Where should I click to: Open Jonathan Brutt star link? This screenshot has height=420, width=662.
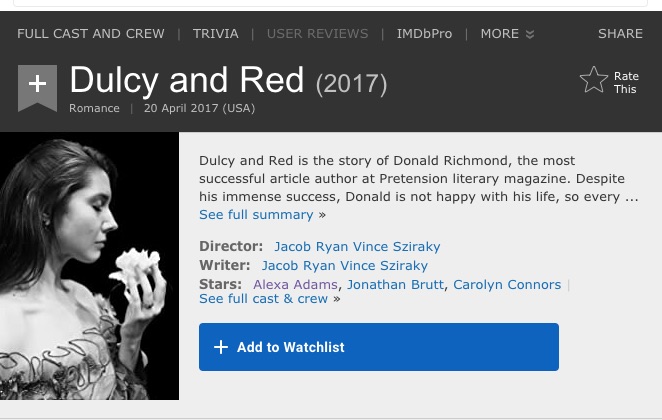click(395, 285)
